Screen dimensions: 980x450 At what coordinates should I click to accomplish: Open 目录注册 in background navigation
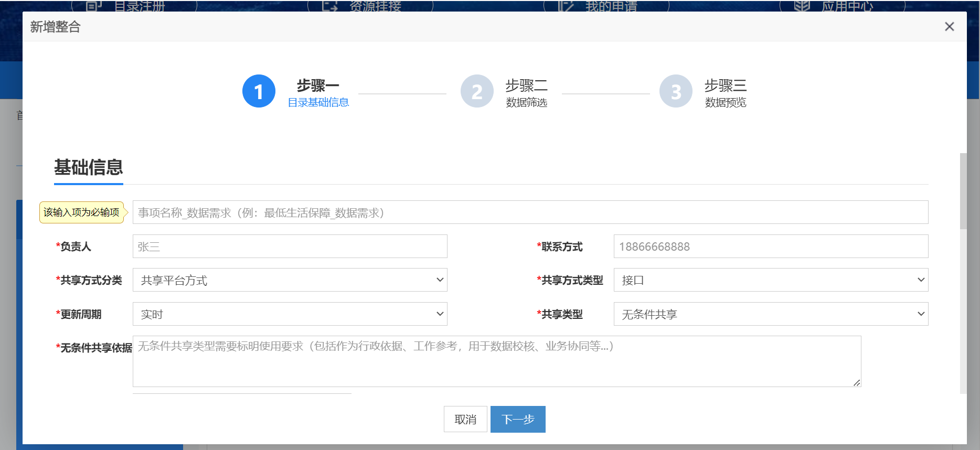coord(140,6)
